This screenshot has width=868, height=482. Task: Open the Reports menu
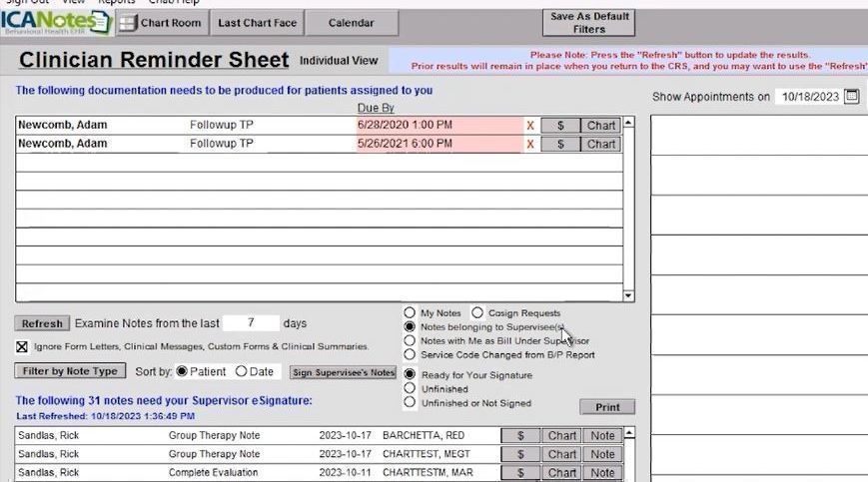(116, 2)
